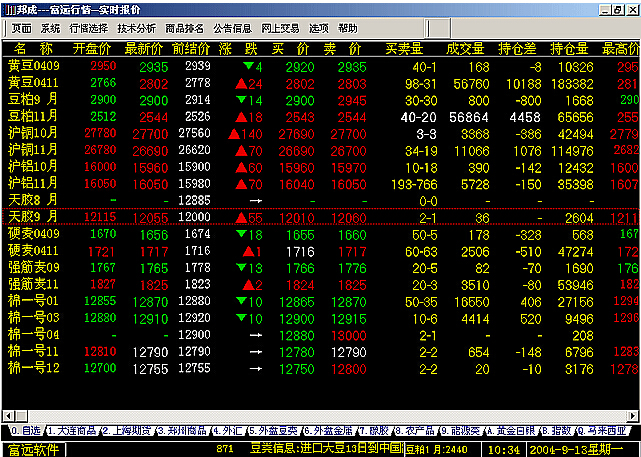This screenshot has height=457, width=641.
Task: Switch to the 4.外汇 tab
Action: pyautogui.click(x=228, y=430)
